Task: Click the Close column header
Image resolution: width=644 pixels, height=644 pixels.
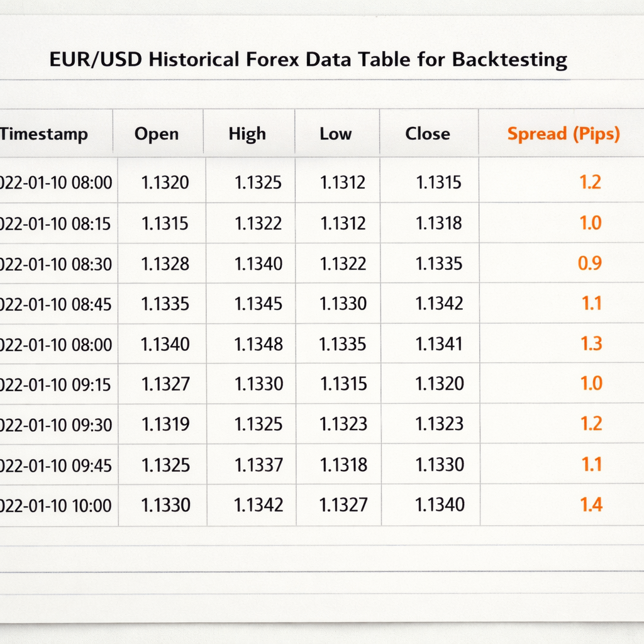Action: point(428,134)
